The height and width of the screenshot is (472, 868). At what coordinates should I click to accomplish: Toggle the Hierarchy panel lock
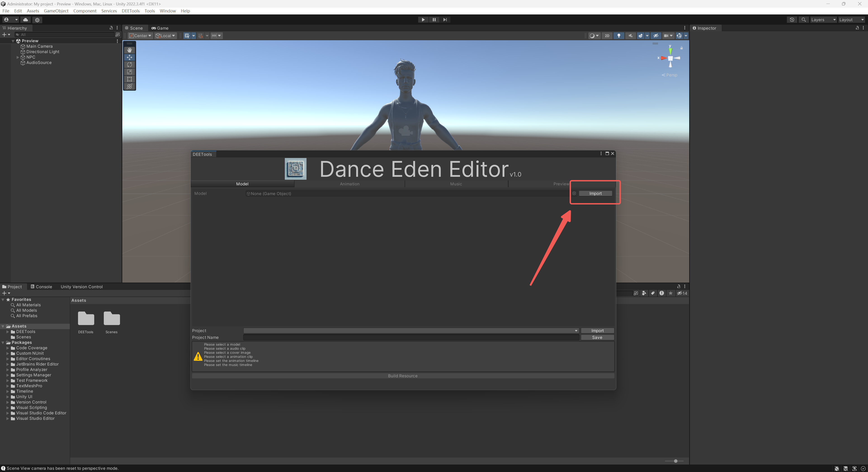click(x=111, y=28)
